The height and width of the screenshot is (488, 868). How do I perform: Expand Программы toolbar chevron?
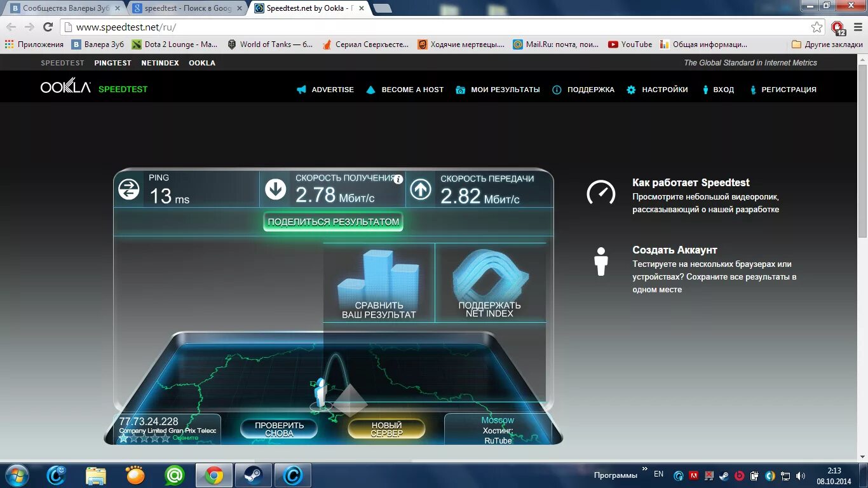645,470
